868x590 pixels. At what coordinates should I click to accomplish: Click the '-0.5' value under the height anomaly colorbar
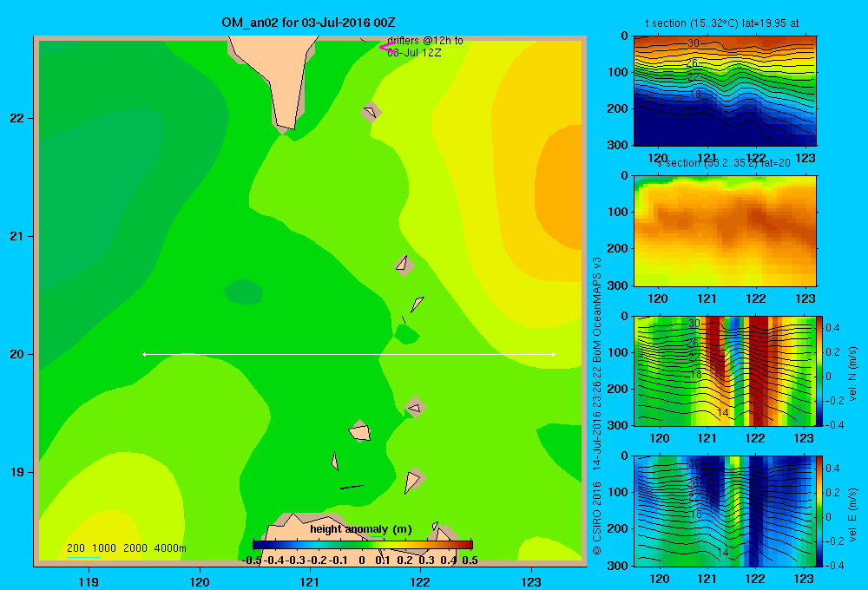(252, 560)
